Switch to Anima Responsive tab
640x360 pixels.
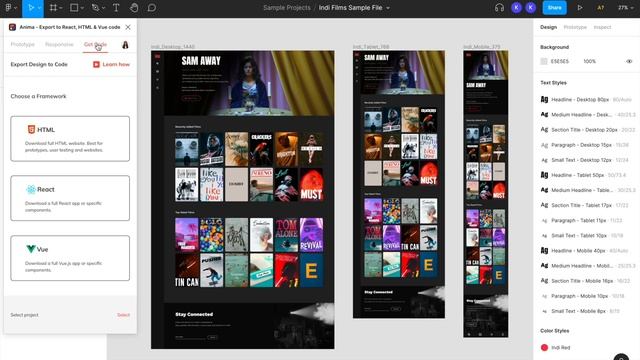click(x=59, y=44)
